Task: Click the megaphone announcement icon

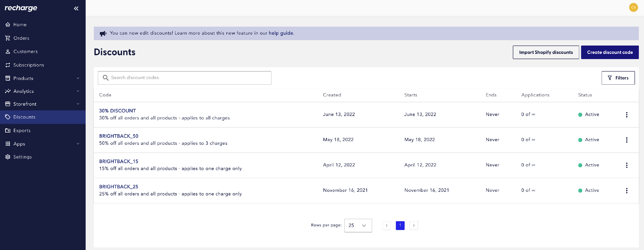Action: coord(103,34)
